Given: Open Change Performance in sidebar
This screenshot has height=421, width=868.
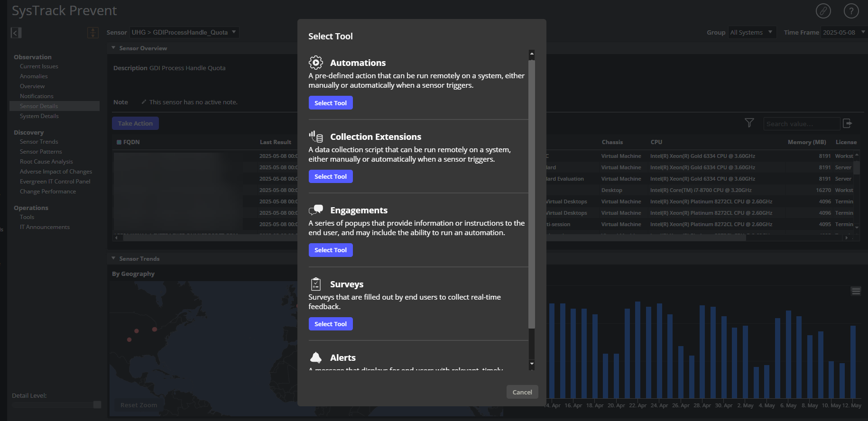Looking at the screenshot, I should [48, 192].
